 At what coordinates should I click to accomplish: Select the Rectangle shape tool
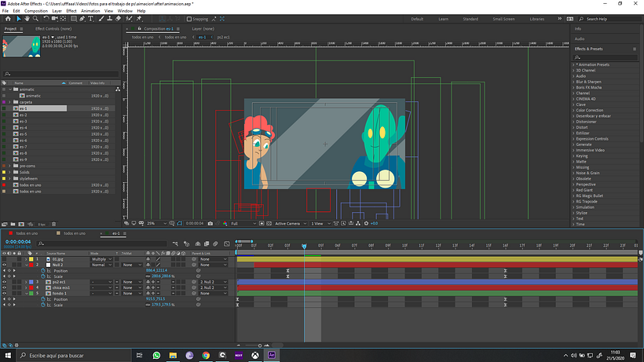[x=74, y=19]
